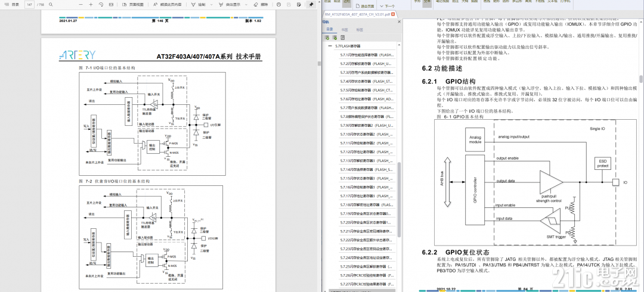Toggle the pin toolbar icon

pyautogui.click(x=311, y=5)
